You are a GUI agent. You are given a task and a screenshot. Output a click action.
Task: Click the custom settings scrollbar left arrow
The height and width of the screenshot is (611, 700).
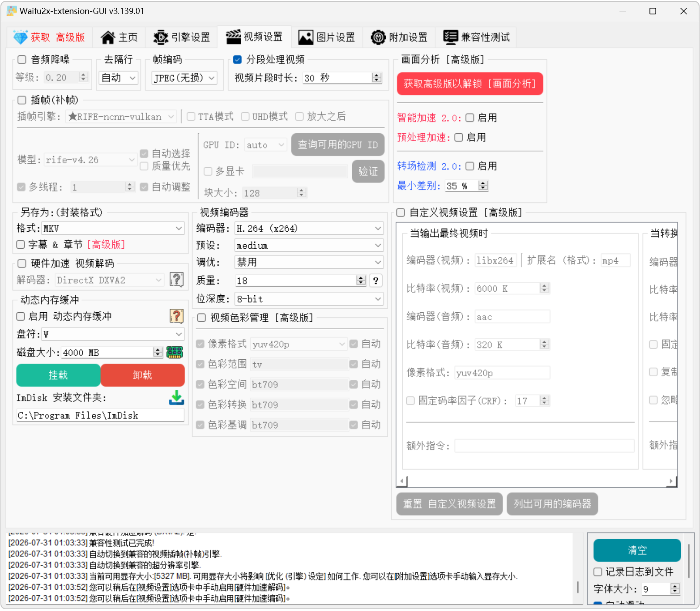402,481
